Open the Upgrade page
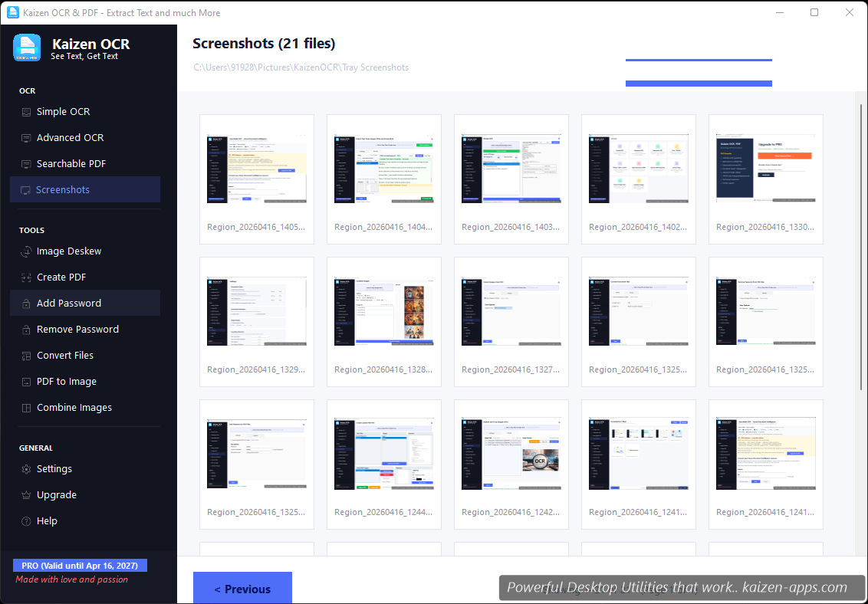 55,494
